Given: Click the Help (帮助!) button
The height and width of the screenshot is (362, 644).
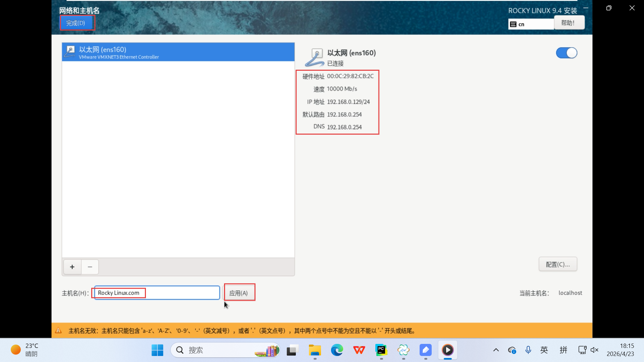Looking at the screenshot, I should tap(569, 23).
